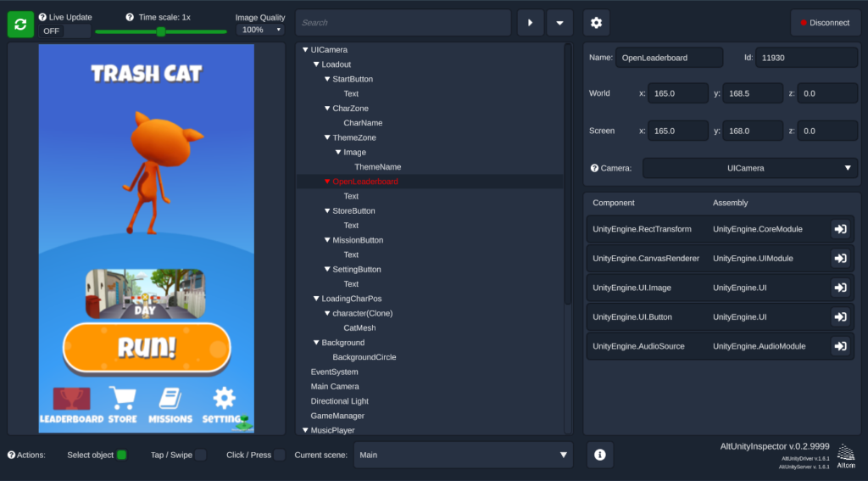Image resolution: width=868 pixels, height=481 pixels.
Task: Click the World x field 165.0
Action: pyautogui.click(x=678, y=93)
